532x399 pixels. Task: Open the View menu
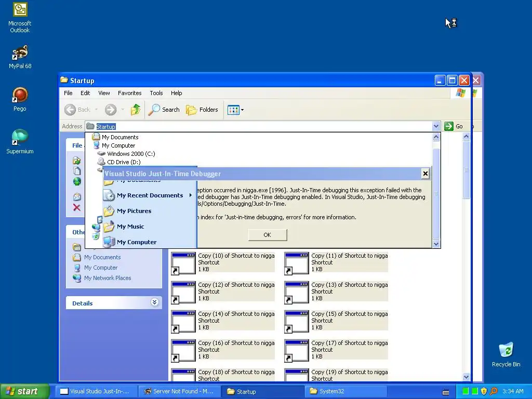pyautogui.click(x=104, y=93)
